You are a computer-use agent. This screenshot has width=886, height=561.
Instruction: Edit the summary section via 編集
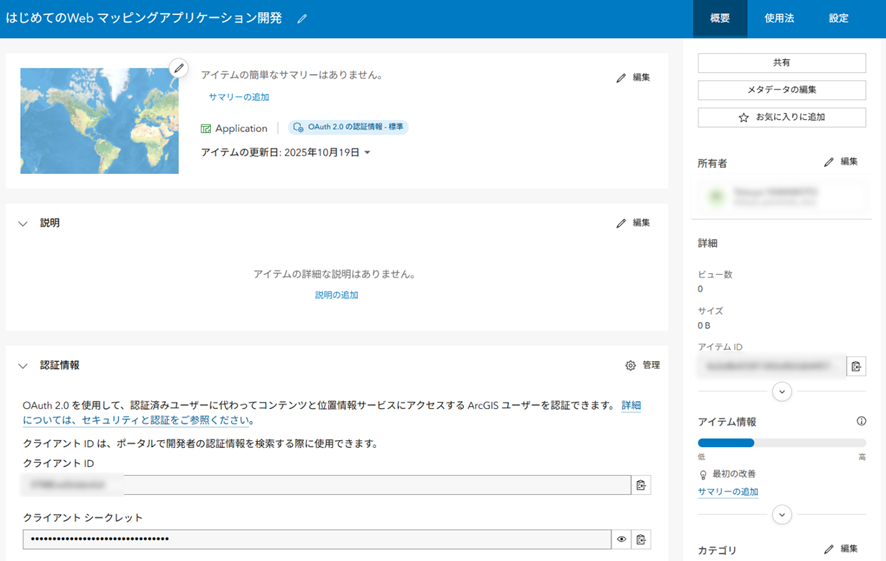(633, 77)
